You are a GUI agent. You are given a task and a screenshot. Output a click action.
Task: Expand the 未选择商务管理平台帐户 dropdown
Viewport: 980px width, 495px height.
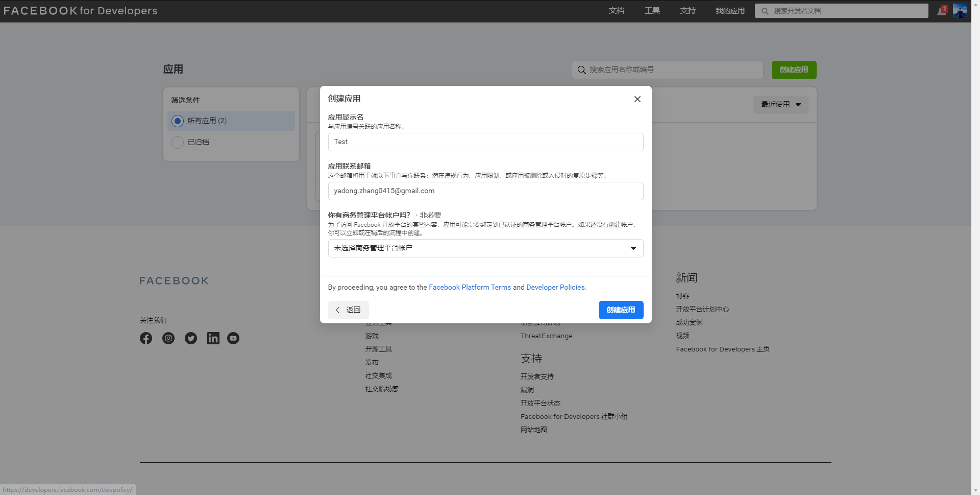click(485, 248)
